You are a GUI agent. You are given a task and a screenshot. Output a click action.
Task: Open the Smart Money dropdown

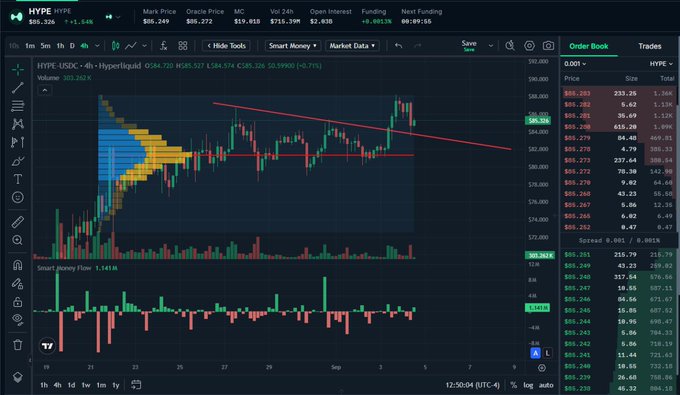293,46
